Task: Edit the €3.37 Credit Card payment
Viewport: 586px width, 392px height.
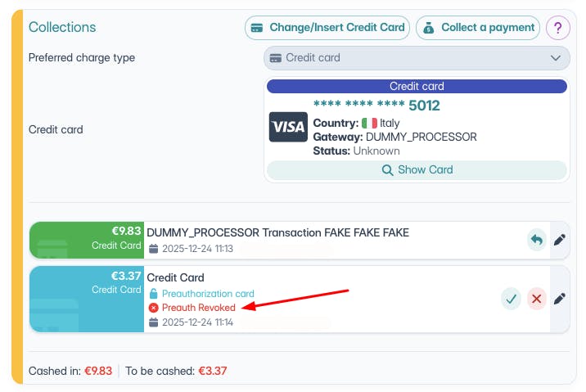Action: click(560, 299)
